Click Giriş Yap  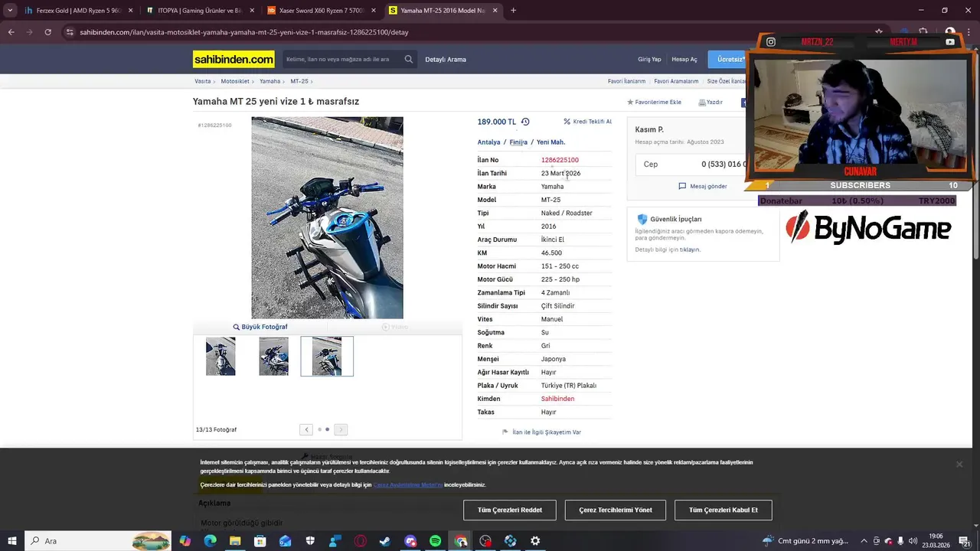pos(649,59)
